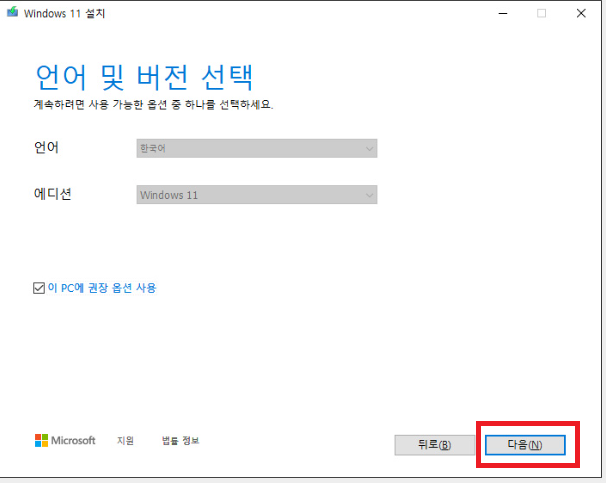Minimize the Windows 11 설치 window

tap(503, 14)
